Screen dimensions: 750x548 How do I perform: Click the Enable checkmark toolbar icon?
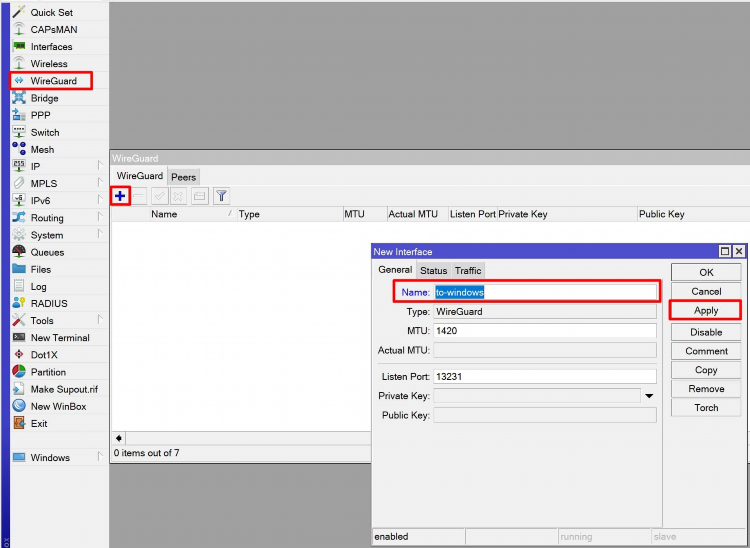coord(160,196)
